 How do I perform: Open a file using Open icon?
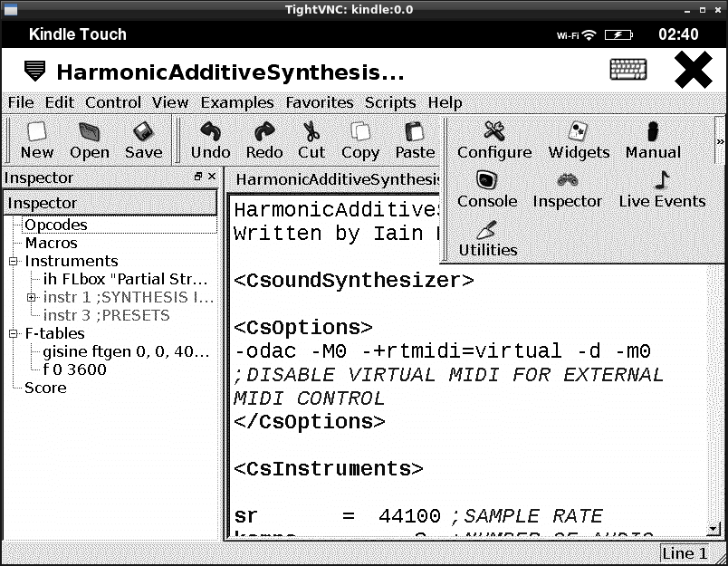(89, 140)
